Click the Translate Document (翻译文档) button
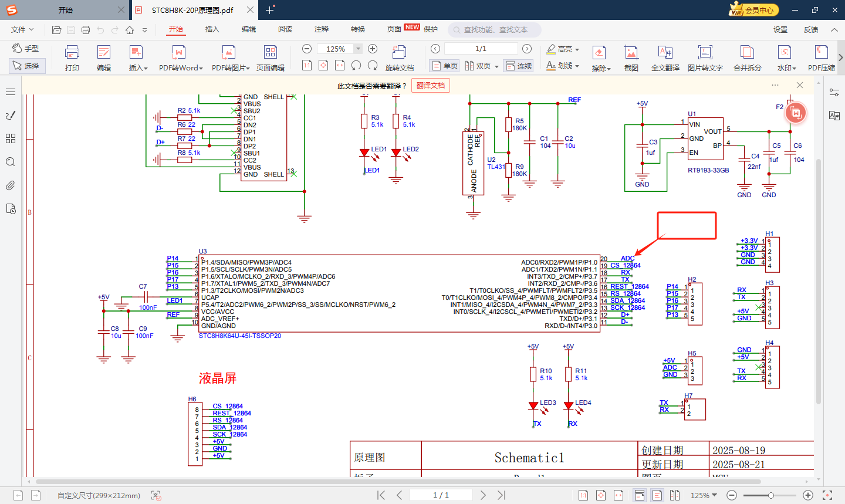845x504 pixels. pyautogui.click(x=430, y=86)
